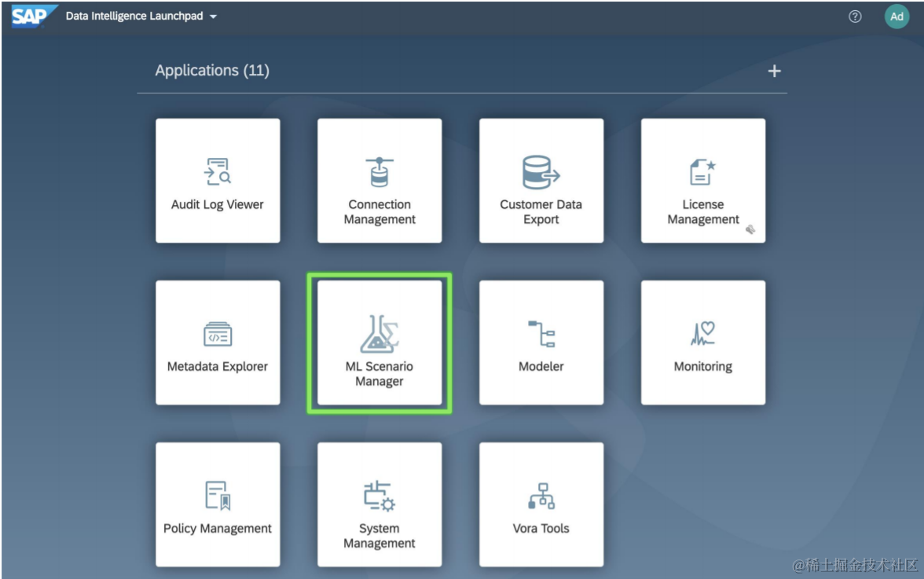Launch Metadata Explorer tile
924x579 pixels.
click(x=218, y=343)
